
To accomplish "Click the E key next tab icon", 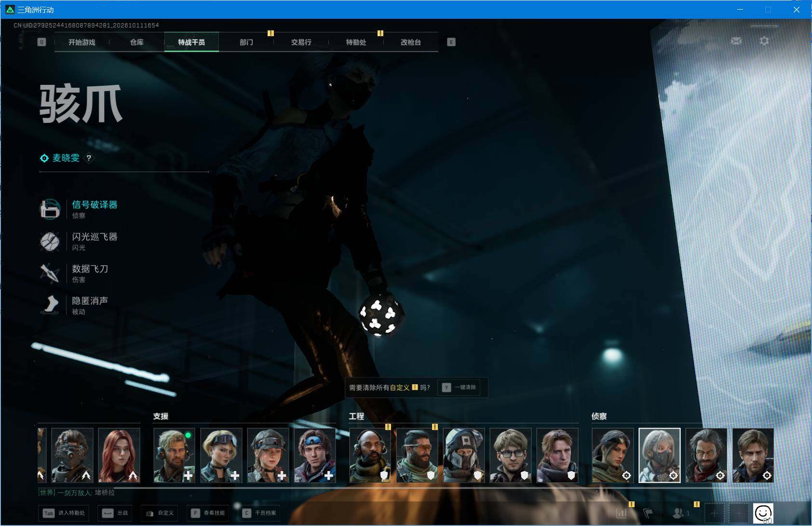I will click(451, 42).
